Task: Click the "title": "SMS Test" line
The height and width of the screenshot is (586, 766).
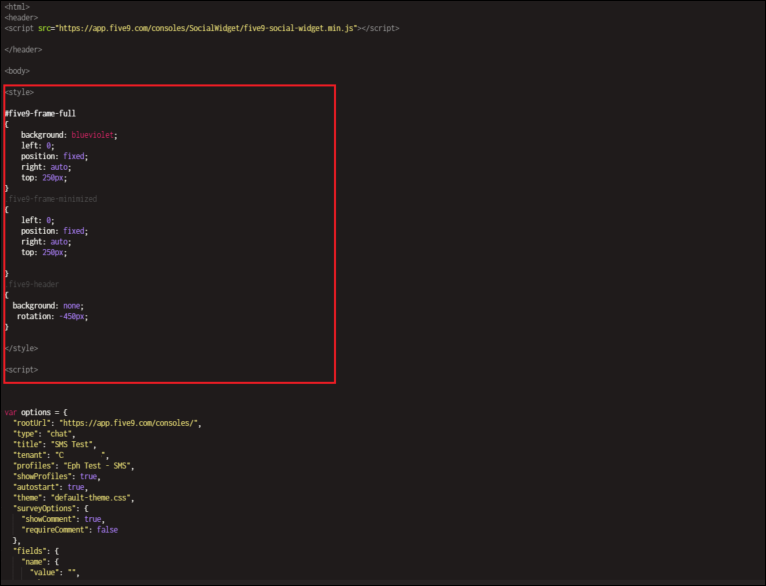Action: (55, 445)
